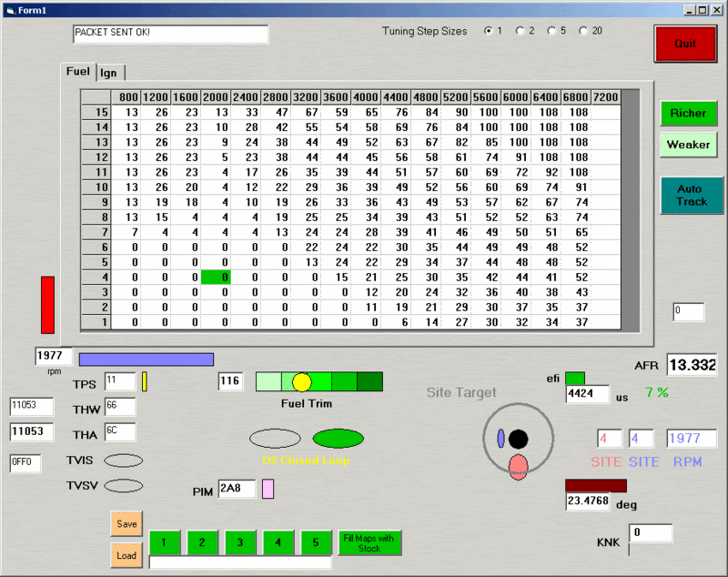
Task: Click the tall red vertical bar
Action: pos(48,305)
